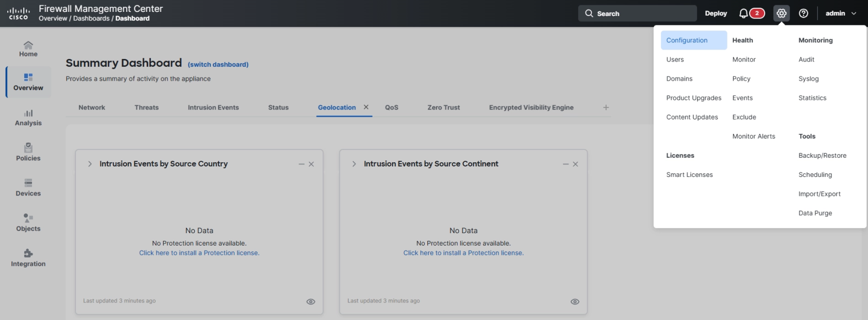Toggle eye icon on Source Country widget
The image size is (868, 320).
tap(311, 301)
